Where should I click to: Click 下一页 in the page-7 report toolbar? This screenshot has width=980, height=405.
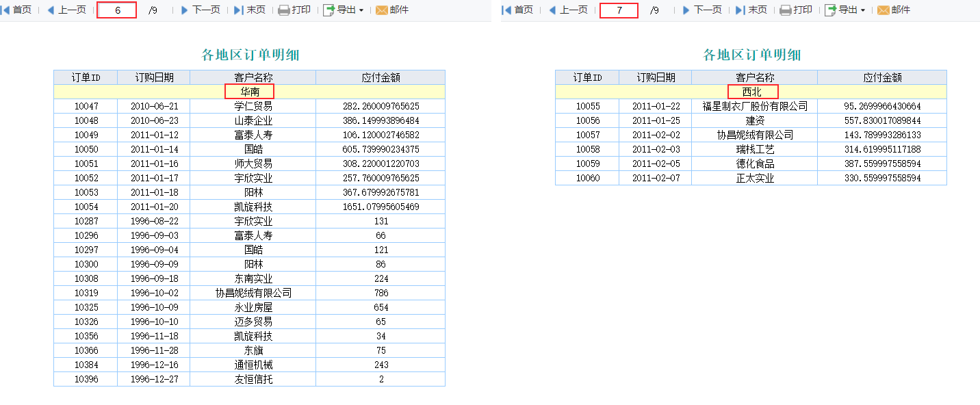tap(702, 10)
